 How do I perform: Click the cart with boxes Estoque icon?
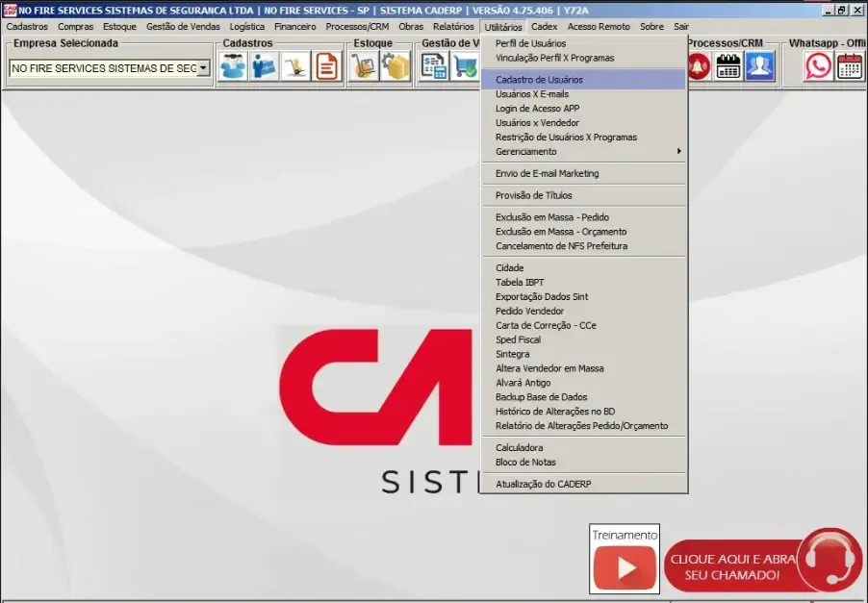(364, 67)
